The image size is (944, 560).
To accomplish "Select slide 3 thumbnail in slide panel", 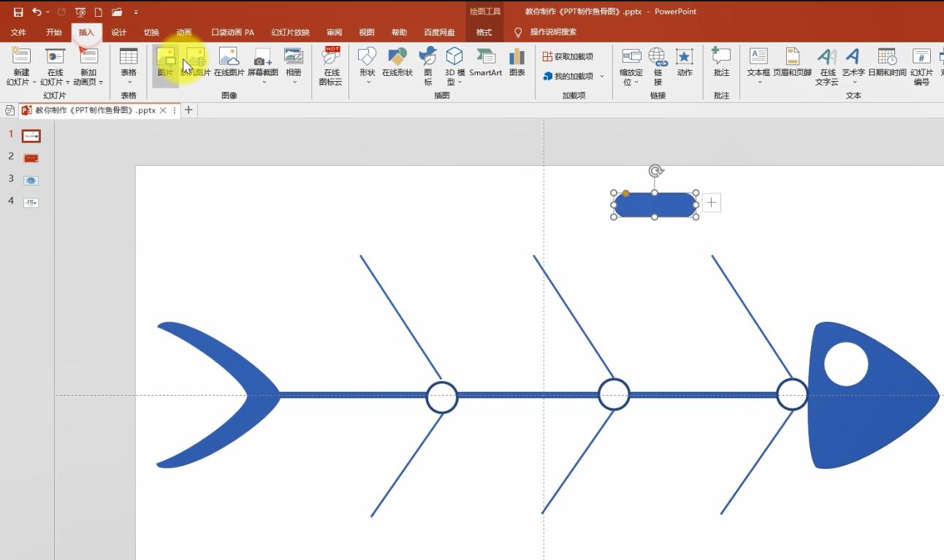I will 31,180.
